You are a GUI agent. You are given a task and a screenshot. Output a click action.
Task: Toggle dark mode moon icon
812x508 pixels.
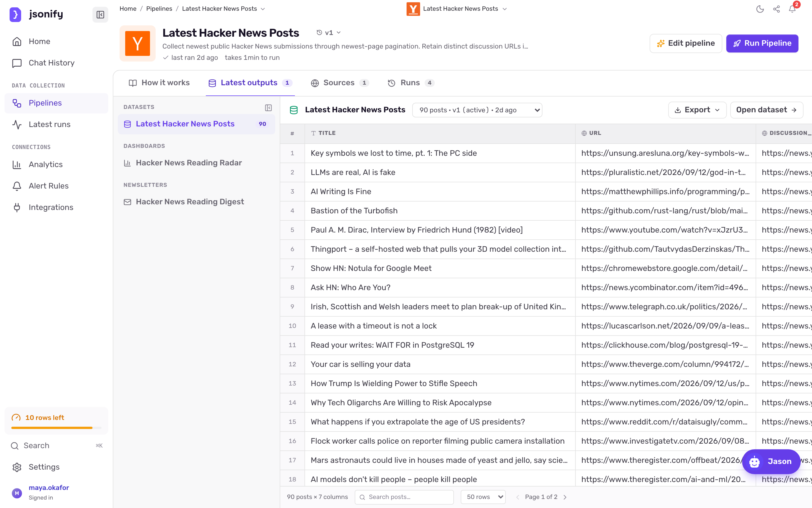[760, 9]
